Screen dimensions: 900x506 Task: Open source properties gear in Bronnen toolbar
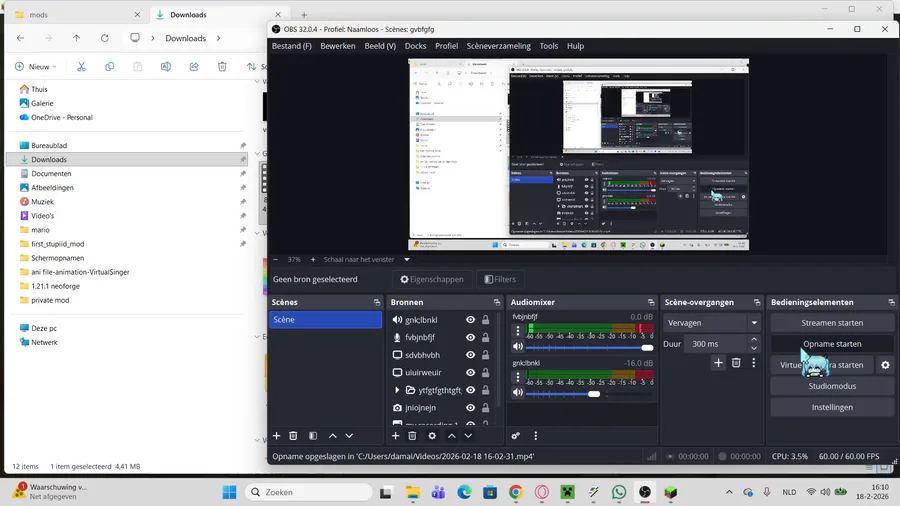[x=432, y=436]
